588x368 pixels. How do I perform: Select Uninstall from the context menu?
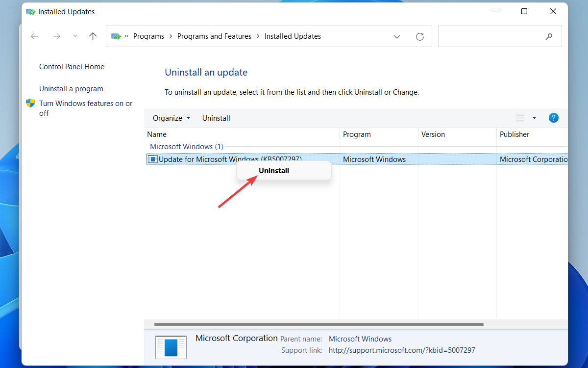273,170
